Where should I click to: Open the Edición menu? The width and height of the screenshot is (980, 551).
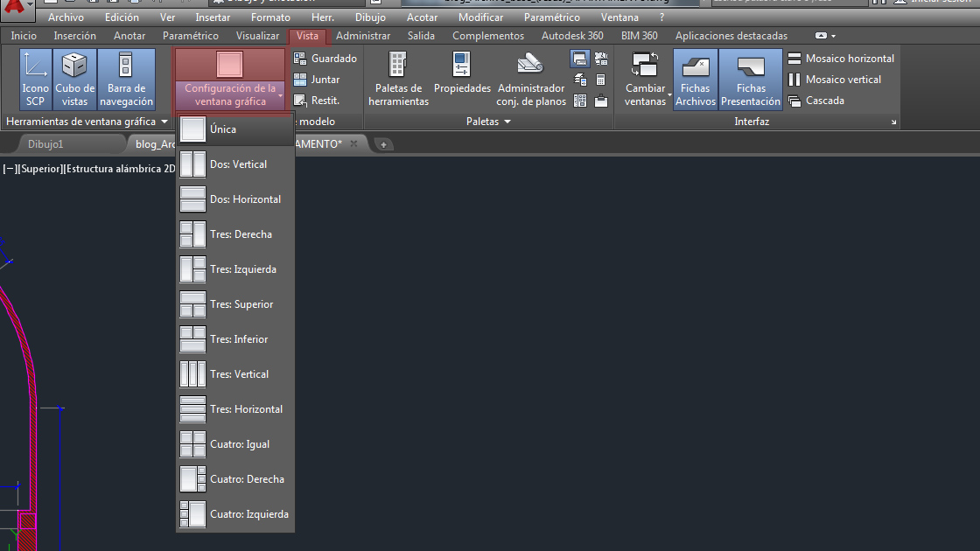[x=122, y=17]
